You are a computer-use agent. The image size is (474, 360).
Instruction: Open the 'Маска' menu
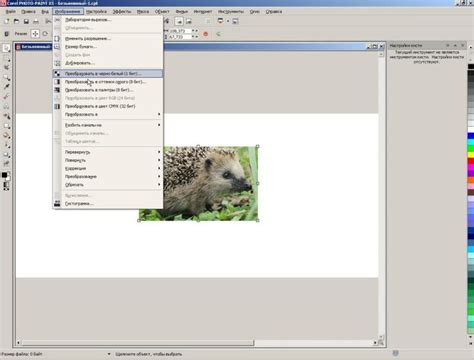tap(143, 12)
